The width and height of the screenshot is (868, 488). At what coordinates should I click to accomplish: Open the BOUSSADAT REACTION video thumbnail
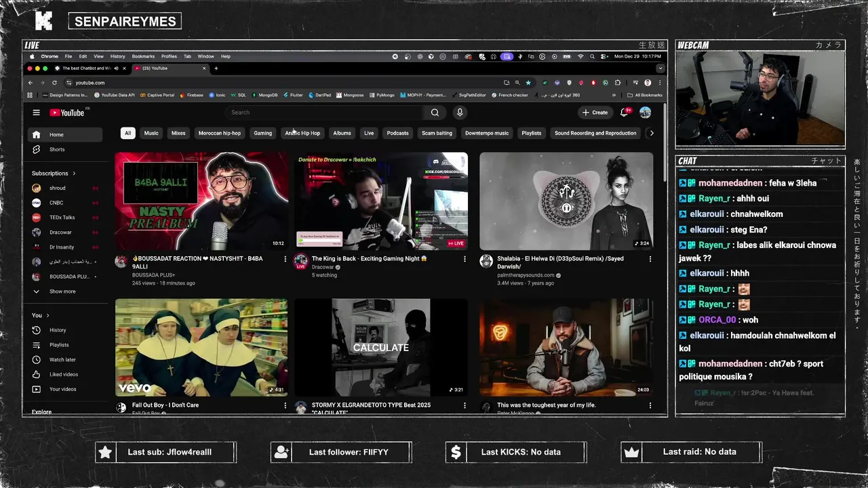201,201
